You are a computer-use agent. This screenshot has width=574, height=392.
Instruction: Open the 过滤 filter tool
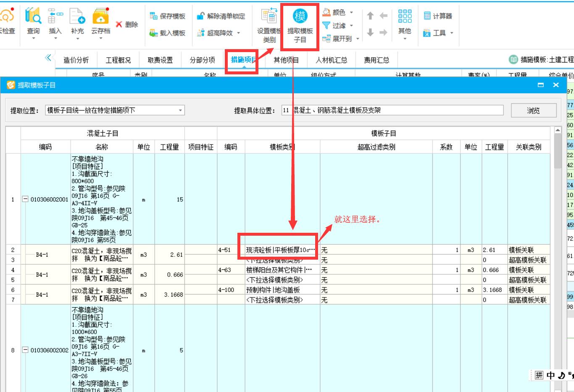tap(334, 25)
